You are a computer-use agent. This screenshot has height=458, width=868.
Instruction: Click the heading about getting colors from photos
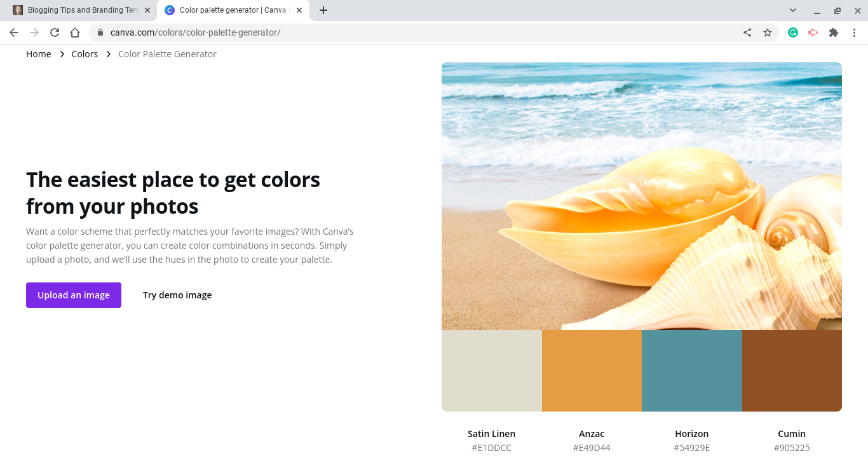(x=173, y=193)
